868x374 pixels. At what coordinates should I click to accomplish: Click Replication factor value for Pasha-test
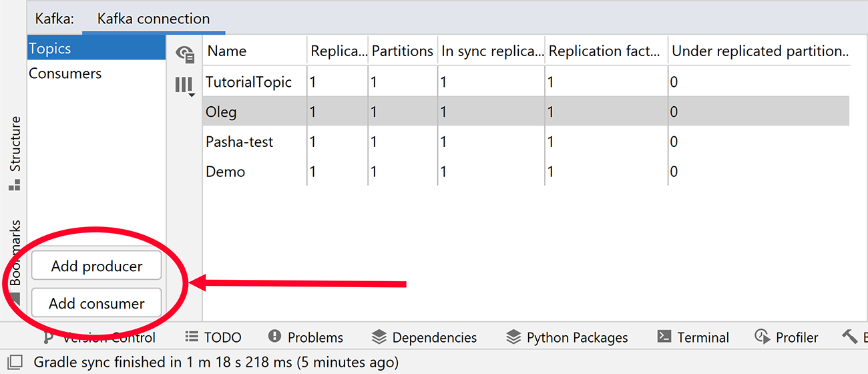point(551,142)
